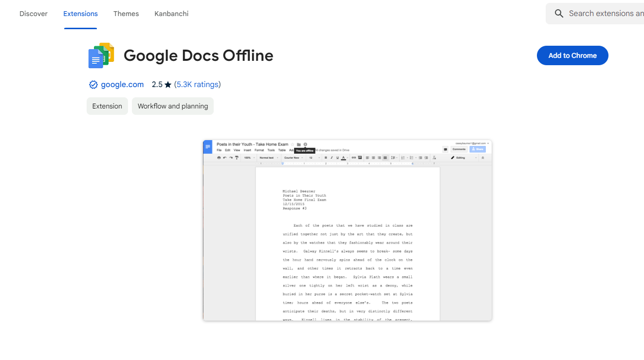The width and height of the screenshot is (644, 360).
Task: Select the Extensions tab
Action: [80, 14]
